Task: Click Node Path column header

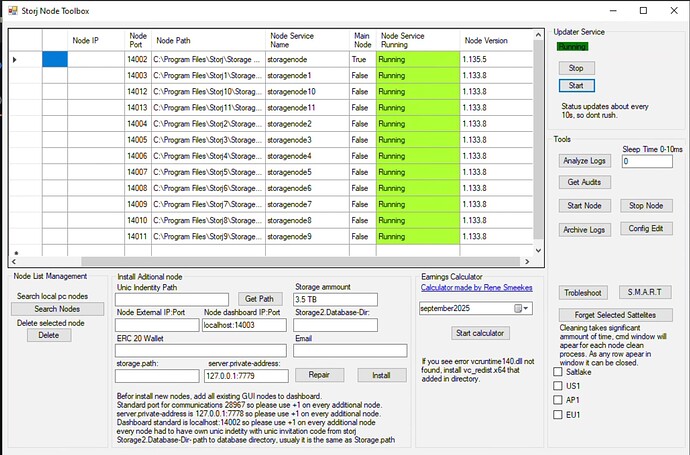Action: (209, 40)
